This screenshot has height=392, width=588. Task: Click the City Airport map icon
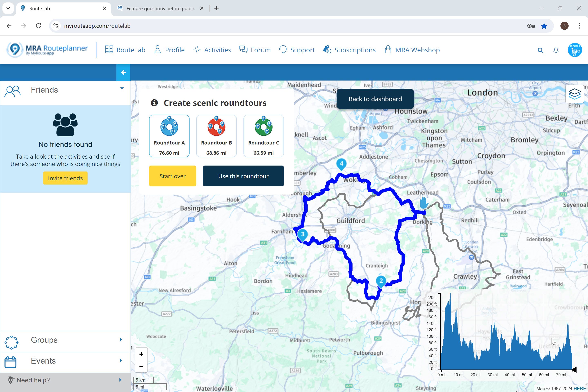(535, 93)
